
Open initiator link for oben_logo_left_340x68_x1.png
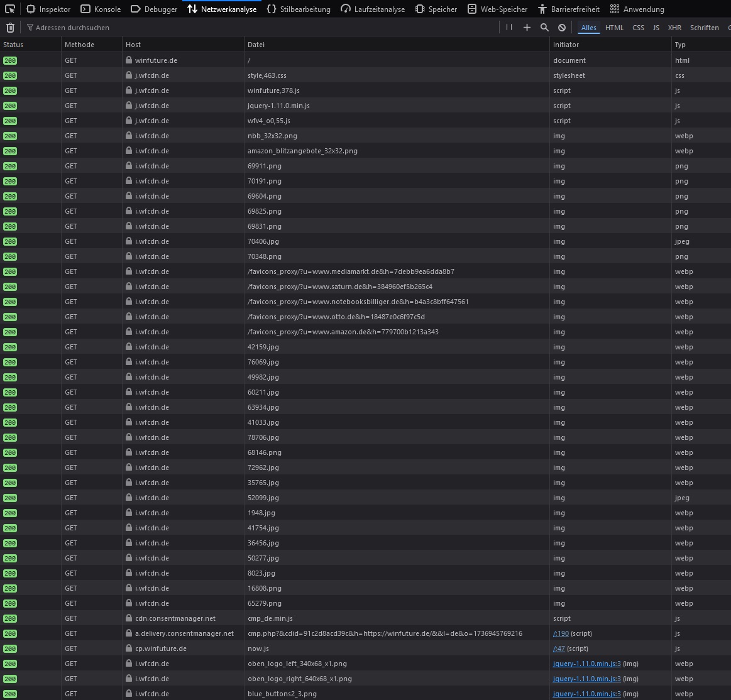(586, 664)
